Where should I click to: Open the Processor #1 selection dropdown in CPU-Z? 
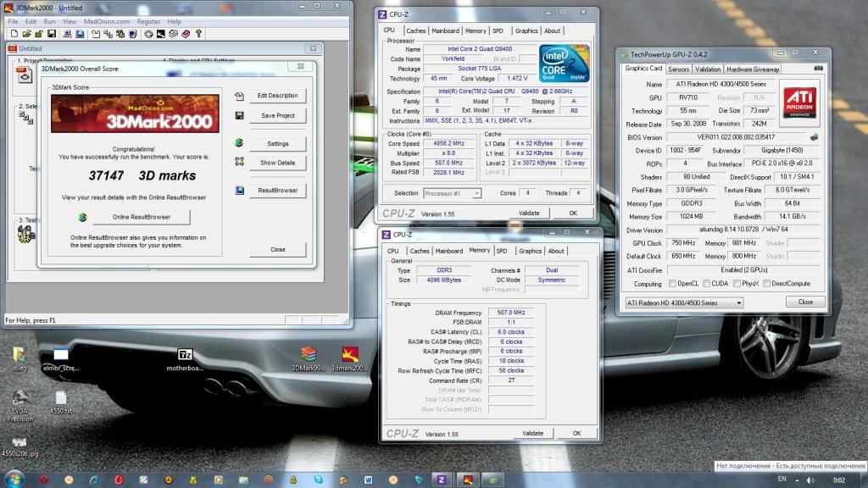click(453, 193)
